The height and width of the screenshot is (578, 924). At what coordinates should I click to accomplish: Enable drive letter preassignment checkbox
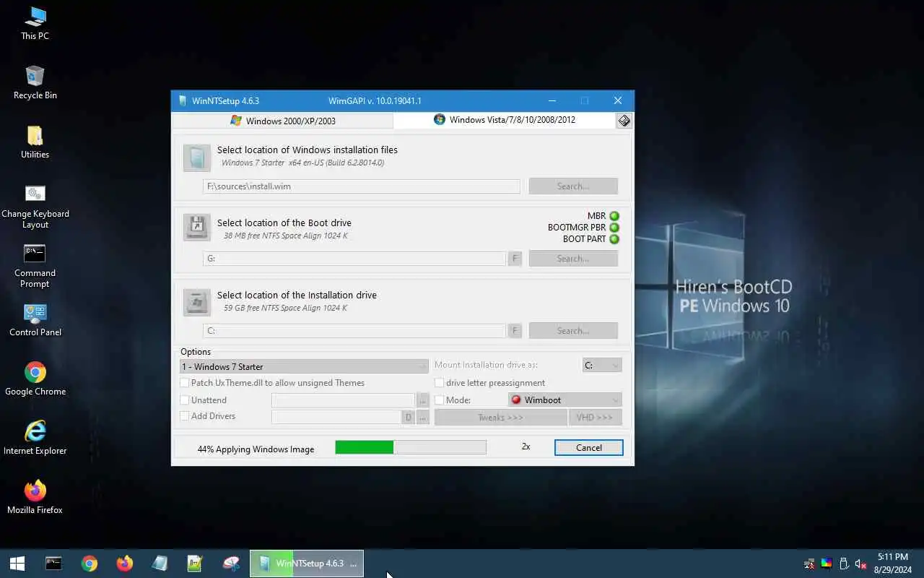439,383
